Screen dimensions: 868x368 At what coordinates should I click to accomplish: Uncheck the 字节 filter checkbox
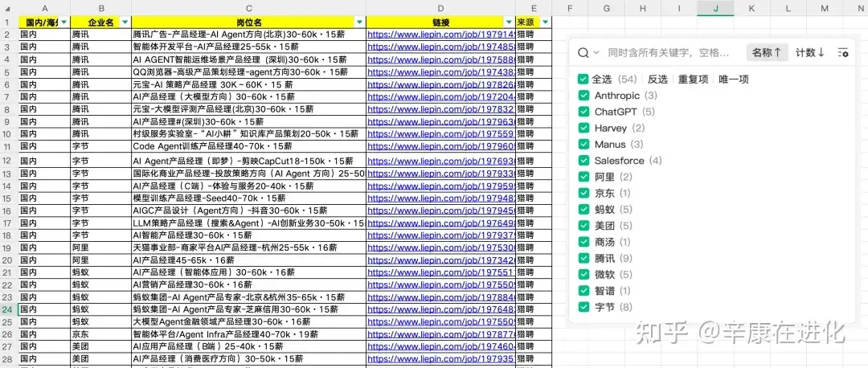[583, 307]
